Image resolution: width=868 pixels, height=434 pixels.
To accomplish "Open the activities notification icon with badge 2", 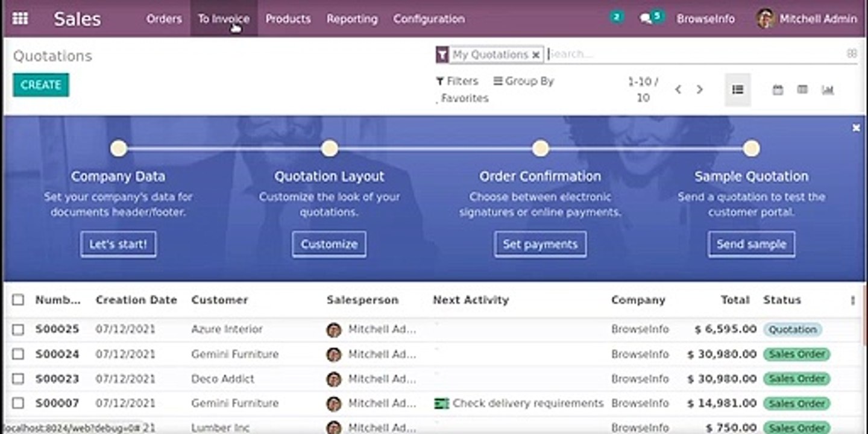I will (616, 17).
